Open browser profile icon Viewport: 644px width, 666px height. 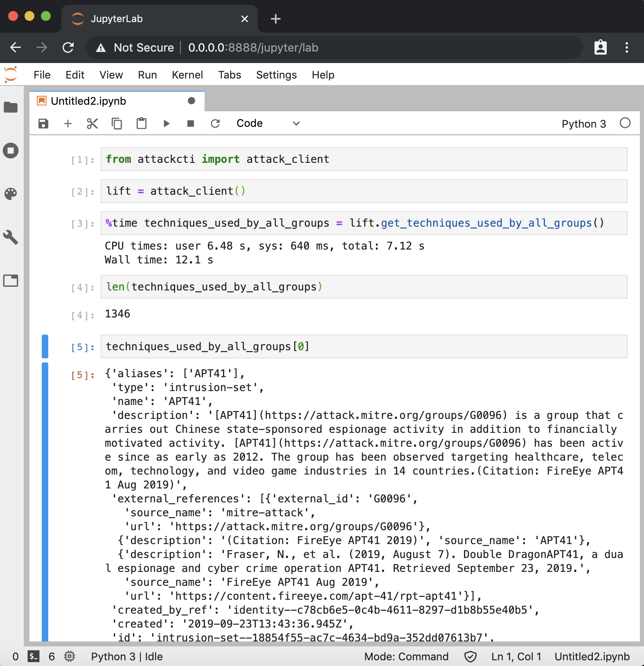(x=601, y=47)
